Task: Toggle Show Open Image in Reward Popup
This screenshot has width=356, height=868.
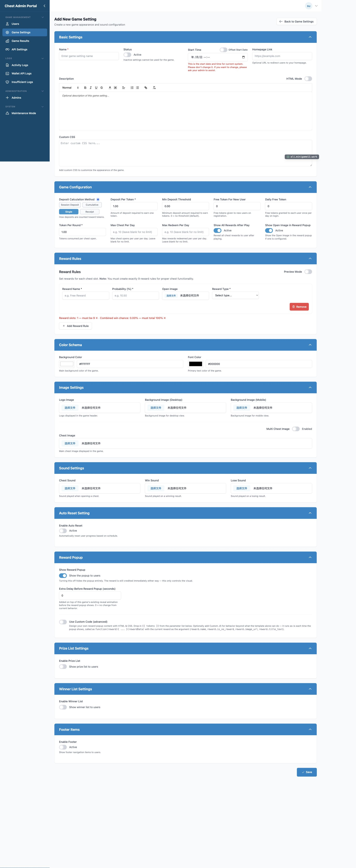Action: [x=269, y=230]
